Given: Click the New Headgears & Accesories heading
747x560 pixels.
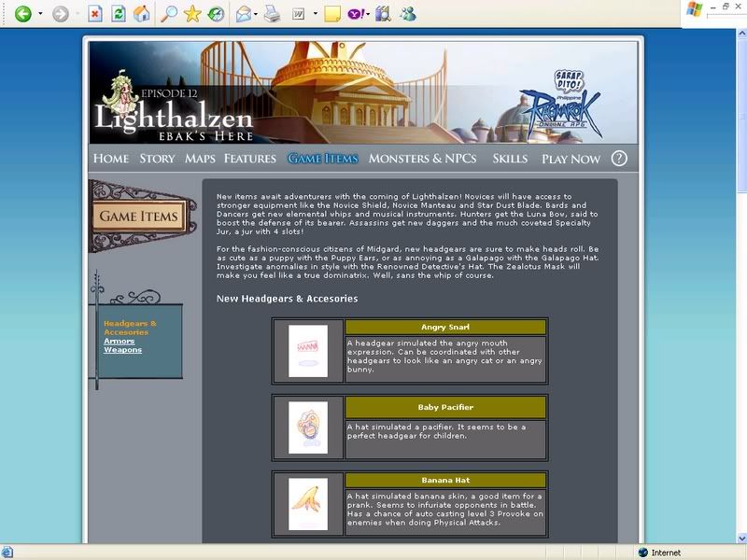Looking at the screenshot, I should click(287, 299).
